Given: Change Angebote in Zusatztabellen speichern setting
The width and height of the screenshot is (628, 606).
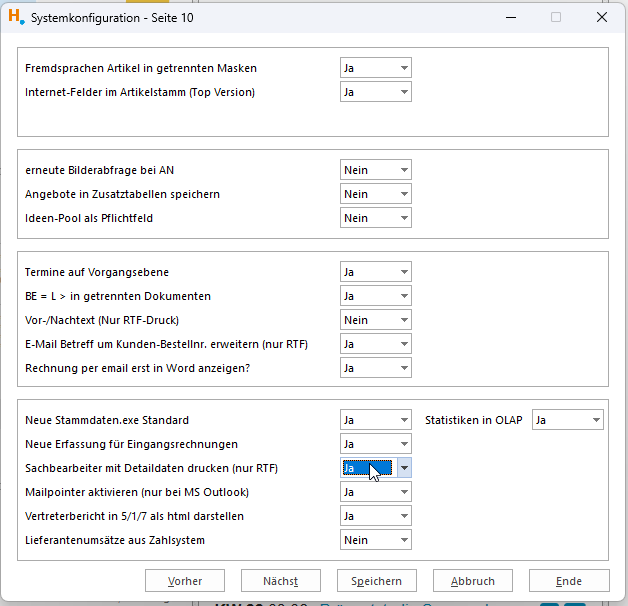Looking at the screenshot, I should 375,194.
